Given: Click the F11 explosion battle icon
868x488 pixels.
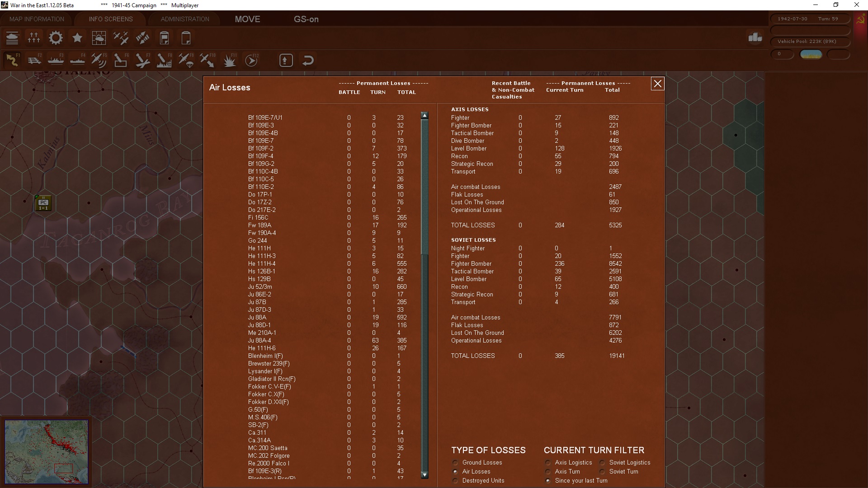Looking at the screenshot, I should click(229, 60).
